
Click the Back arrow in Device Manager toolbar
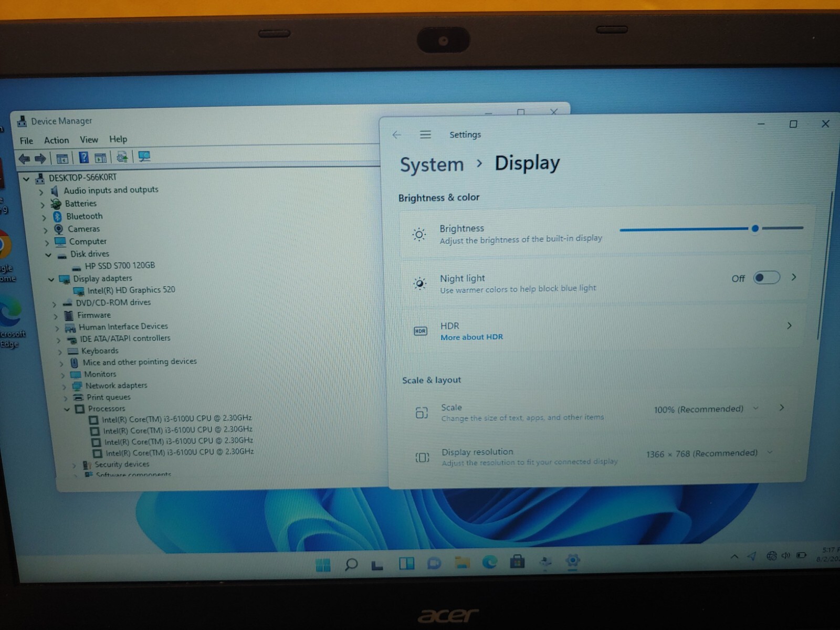coord(24,158)
